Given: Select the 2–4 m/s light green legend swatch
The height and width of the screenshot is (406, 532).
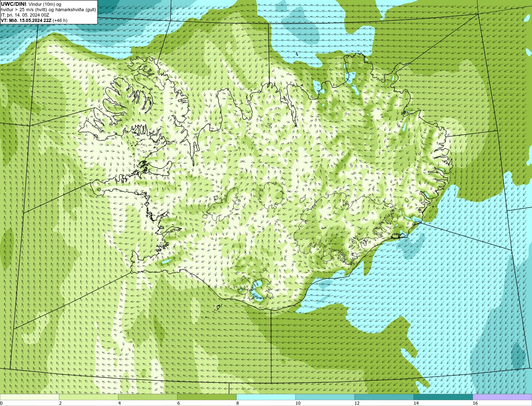Looking at the screenshot, I should pyautogui.click(x=89, y=397).
